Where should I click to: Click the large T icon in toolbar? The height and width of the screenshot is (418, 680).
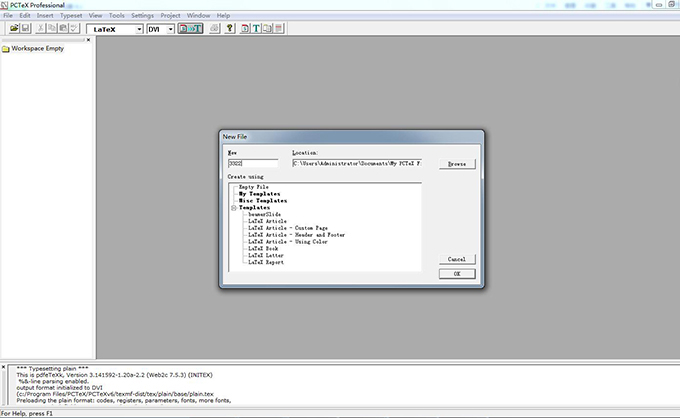tap(256, 29)
